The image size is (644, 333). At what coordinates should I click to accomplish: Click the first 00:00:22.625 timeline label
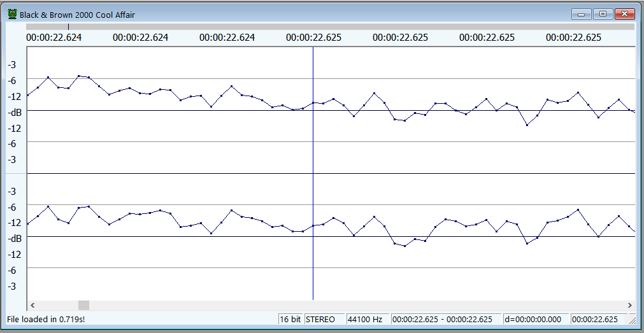point(314,38)
